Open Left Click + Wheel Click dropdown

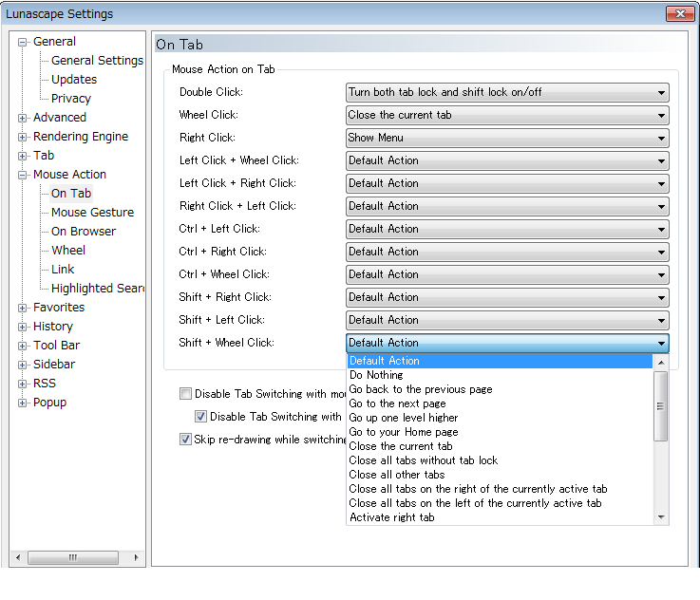coord(507,160)
